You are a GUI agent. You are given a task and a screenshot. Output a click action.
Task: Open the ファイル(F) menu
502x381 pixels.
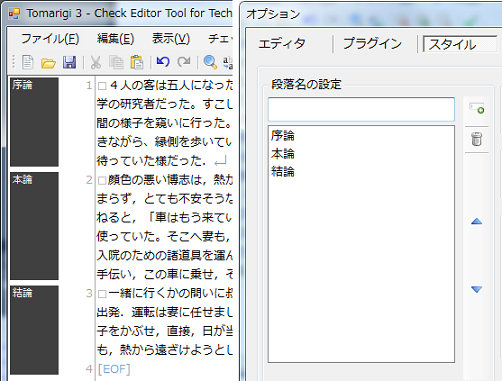[x=50, y=39]
